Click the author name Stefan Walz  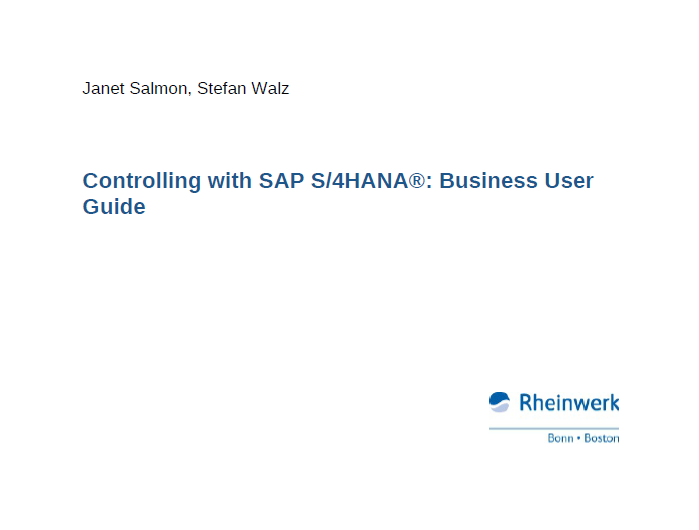pos(243,88)
